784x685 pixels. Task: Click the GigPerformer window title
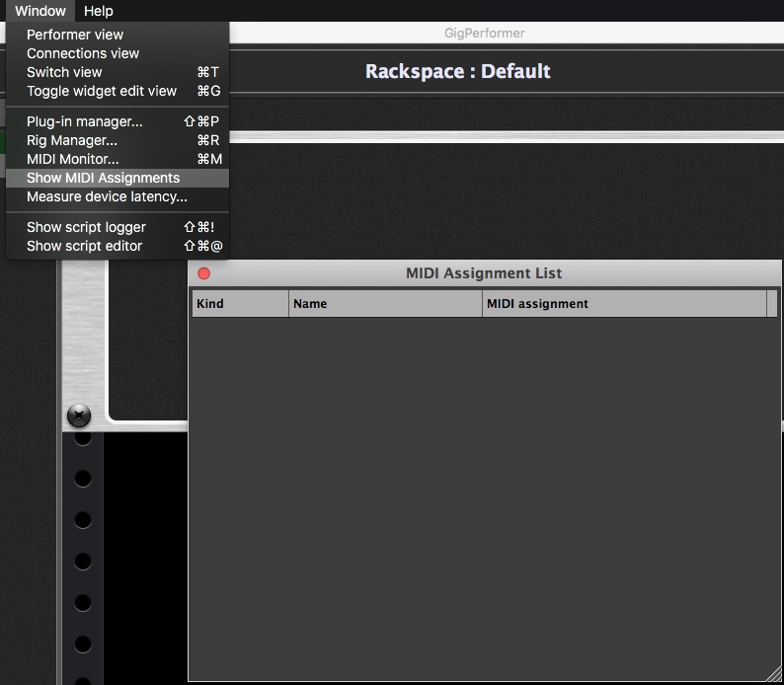pos(484,33)
